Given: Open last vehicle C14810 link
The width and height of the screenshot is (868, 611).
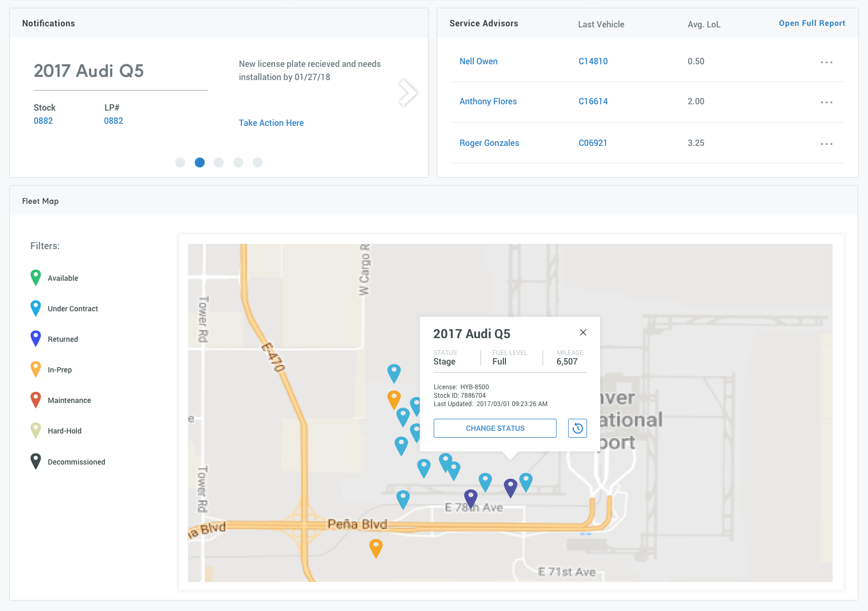Looking at the screenshot, I should [593, 61].
